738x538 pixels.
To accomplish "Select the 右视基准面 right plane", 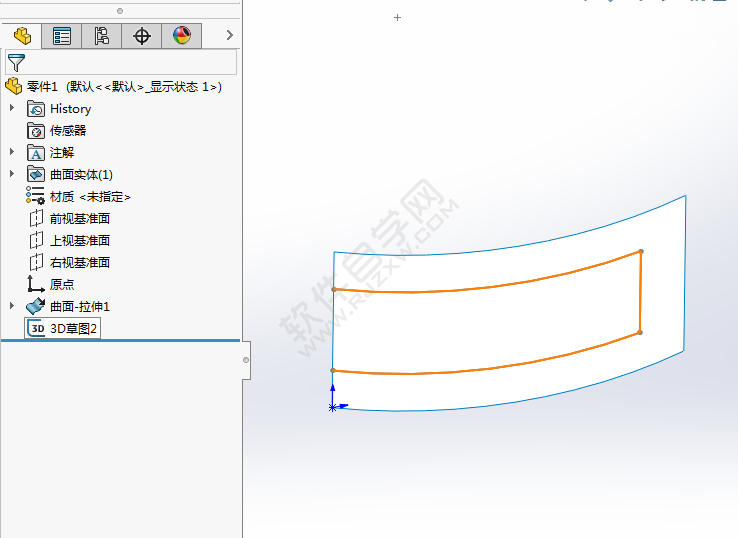I will [80, 263].
